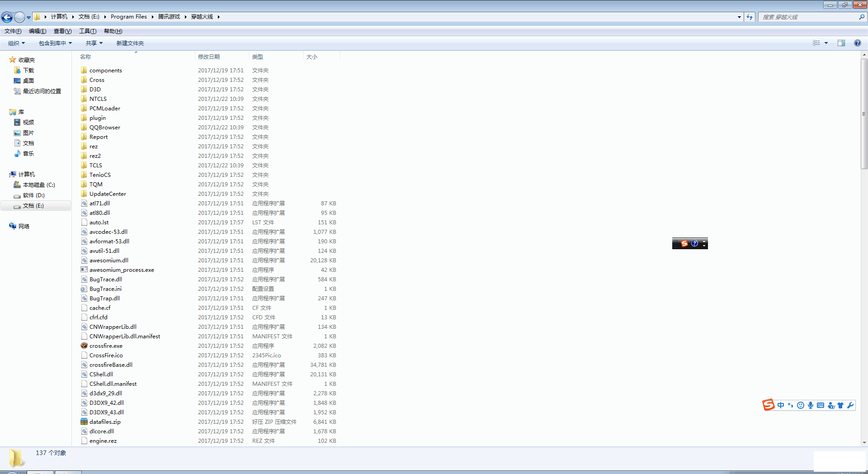Select the components folder icon
Viewport: 868px width, 474px height.
point(84,70)
